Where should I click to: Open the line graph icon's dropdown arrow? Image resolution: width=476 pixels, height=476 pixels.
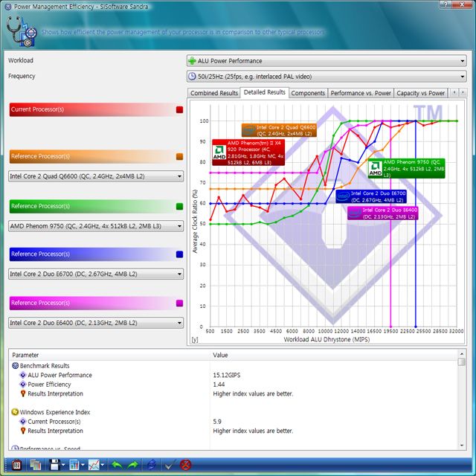pyautogui.click(x=103, y=465)
